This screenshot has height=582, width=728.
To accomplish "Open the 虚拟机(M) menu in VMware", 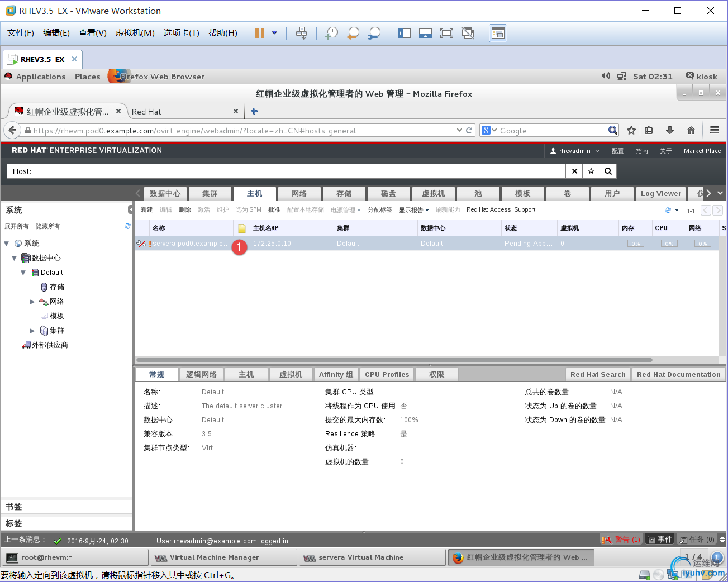I will tap(135, 33).
